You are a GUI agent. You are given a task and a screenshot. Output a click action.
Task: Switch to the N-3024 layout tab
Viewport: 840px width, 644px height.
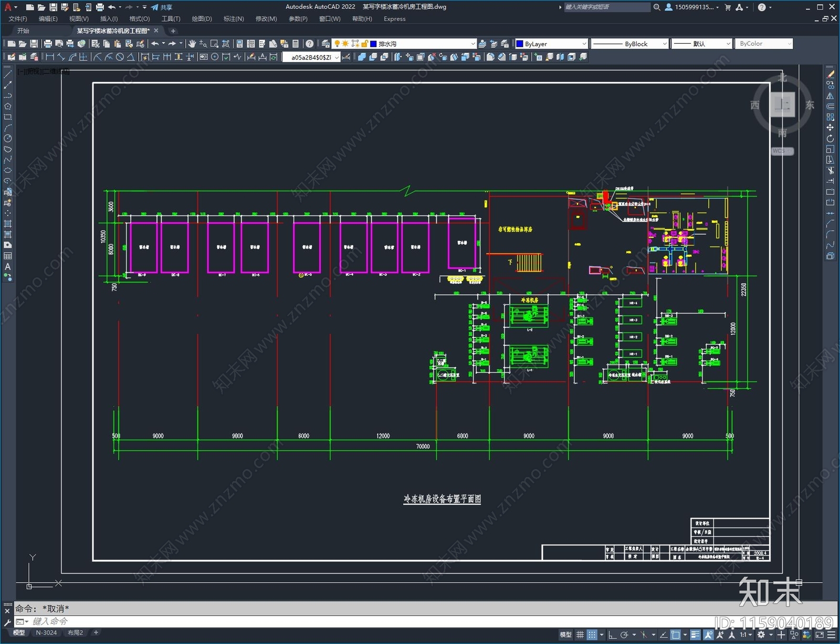46,632
